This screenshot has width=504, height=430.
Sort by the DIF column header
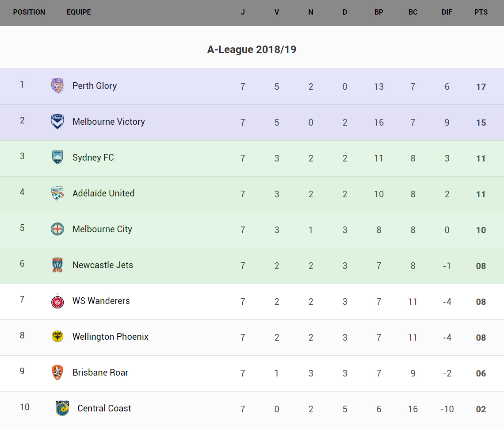coord(447,12)
